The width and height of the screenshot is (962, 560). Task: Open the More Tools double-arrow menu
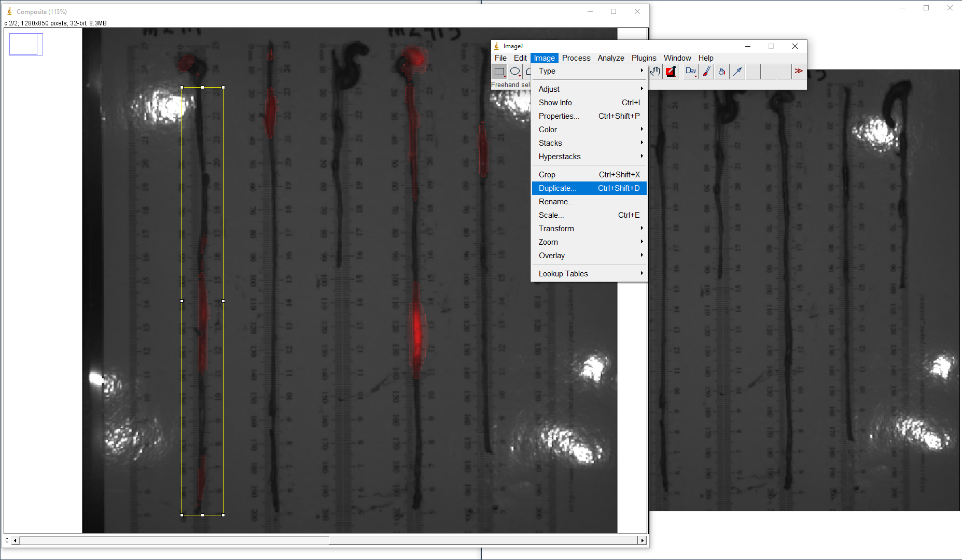point(799,72)
